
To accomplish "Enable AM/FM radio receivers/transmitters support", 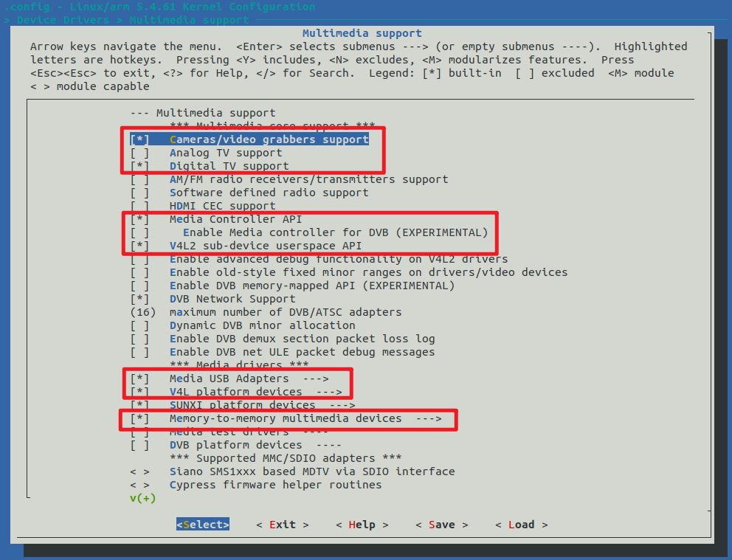I will coord(139,179).
